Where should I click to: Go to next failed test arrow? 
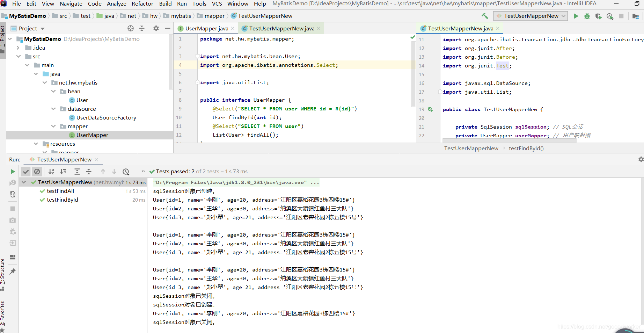coord(114,172)
